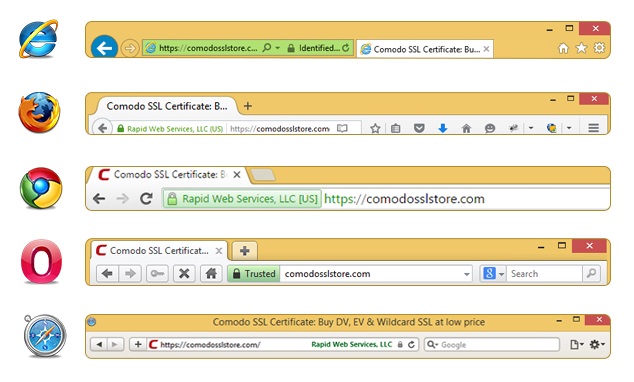This screenshot has height=382, width=634.
Task: Click Opera forward button
Action: tap(130, 274)
